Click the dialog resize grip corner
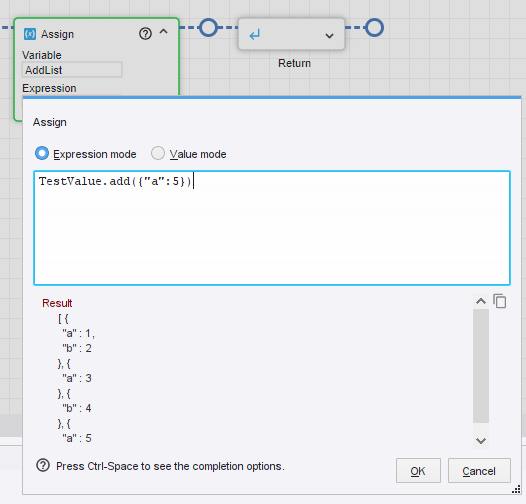 pyautogui.click(x=516, y=490)
